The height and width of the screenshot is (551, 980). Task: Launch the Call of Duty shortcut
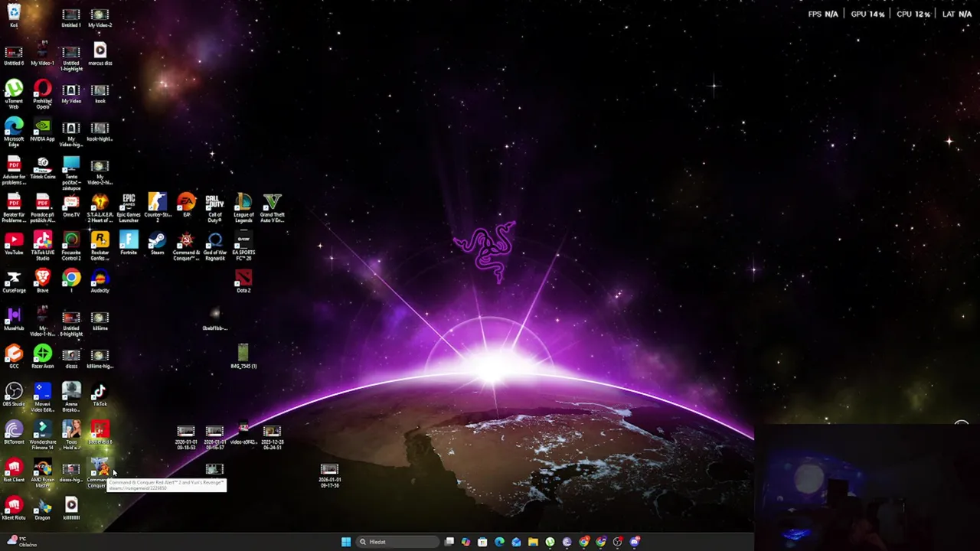click(x=214, y=208)
